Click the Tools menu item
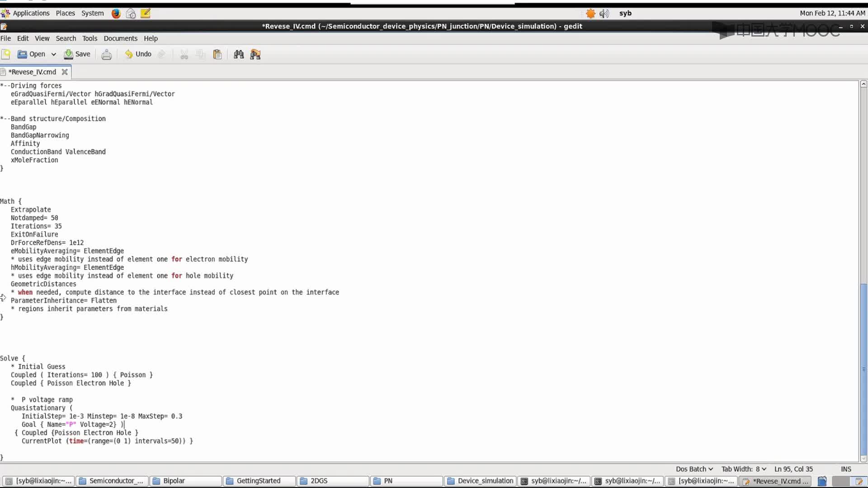Image resolution: width=868 pixels, height=488 pixels. click(90, 38)
